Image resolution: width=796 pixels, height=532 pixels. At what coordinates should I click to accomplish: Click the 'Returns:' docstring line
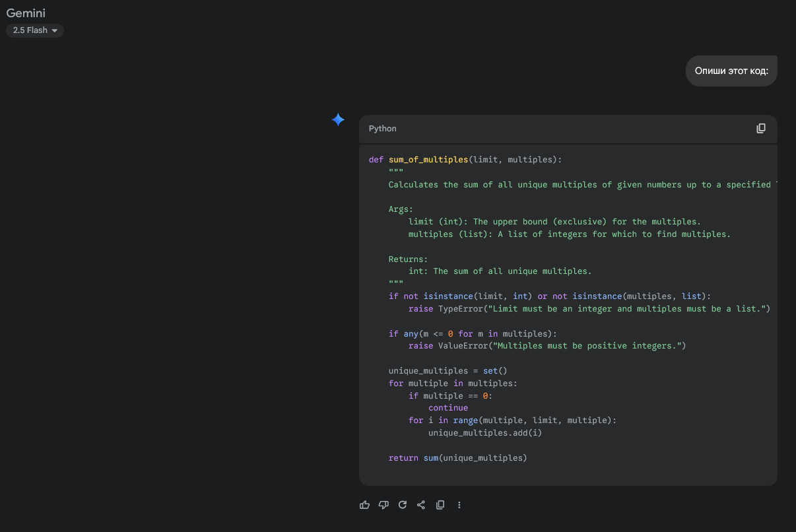(408, 259)
